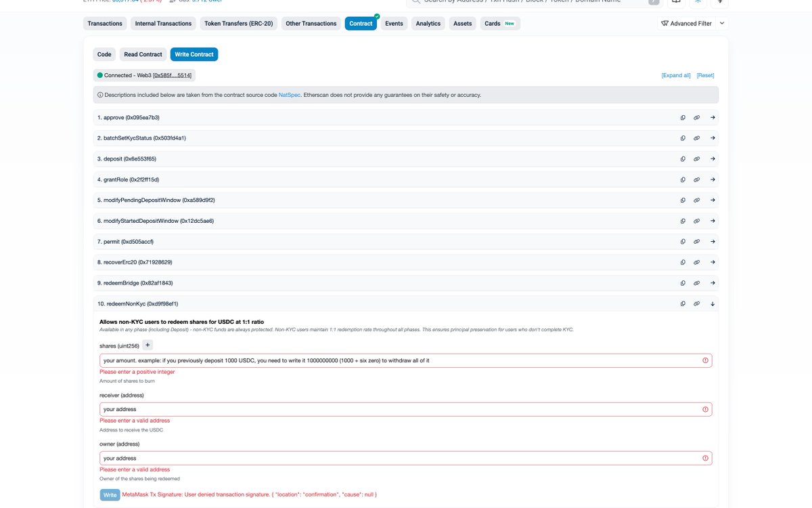The image size is (812, 508).
Task: Click the theme toggle icon in header
Action: coord(697,3)
